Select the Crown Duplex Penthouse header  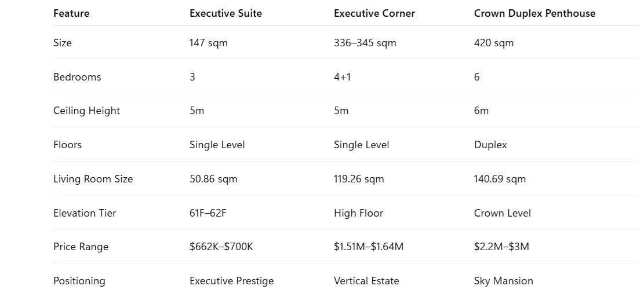tap(534, 13)
